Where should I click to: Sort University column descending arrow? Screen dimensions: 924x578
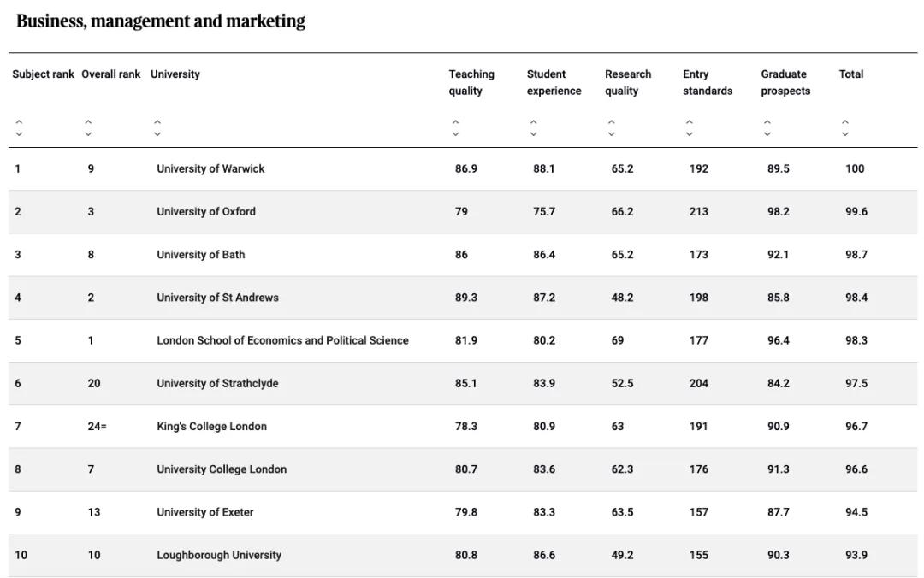(x=157, y=133)
